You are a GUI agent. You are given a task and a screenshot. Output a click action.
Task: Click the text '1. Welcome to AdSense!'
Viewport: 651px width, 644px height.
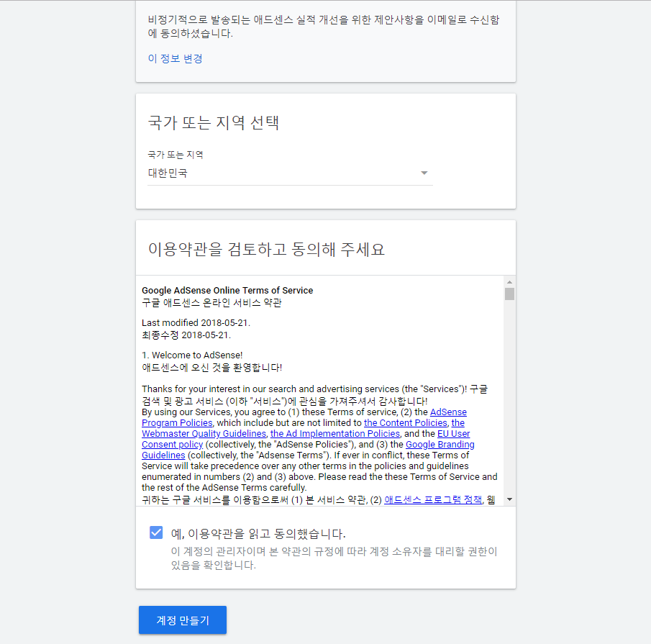click(x=192, y=355)
